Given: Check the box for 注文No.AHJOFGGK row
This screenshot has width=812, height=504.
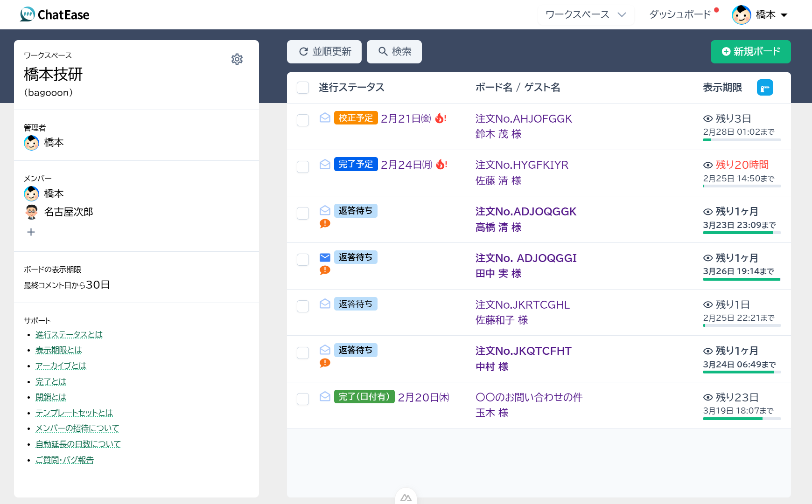Looking at the screenshot, I should point(303,120).
